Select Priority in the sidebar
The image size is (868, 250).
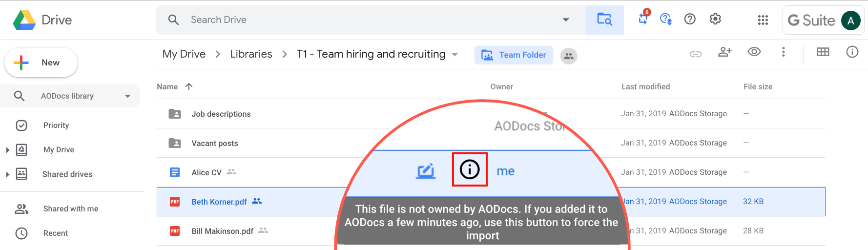[x=56, y=125]
